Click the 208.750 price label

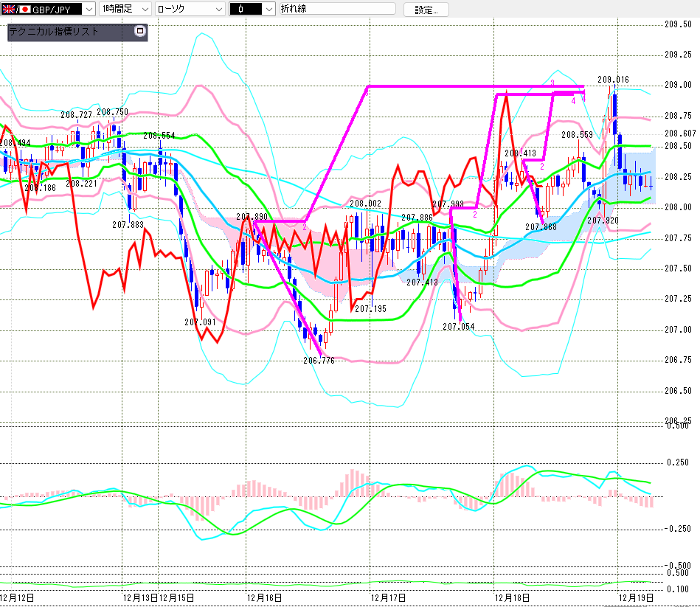point(112,112)
